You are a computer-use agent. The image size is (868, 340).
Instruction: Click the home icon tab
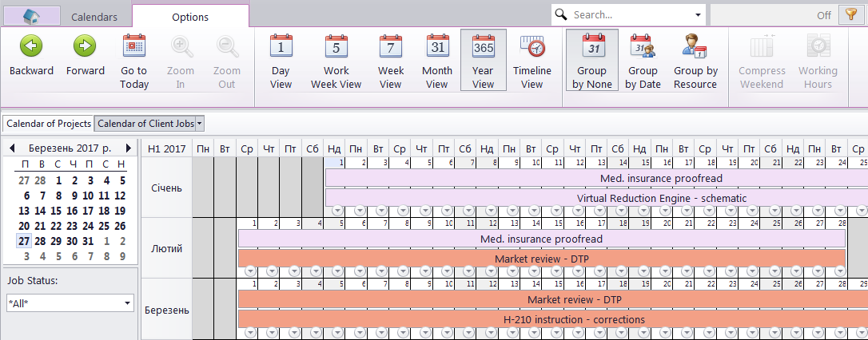point(31,16)
